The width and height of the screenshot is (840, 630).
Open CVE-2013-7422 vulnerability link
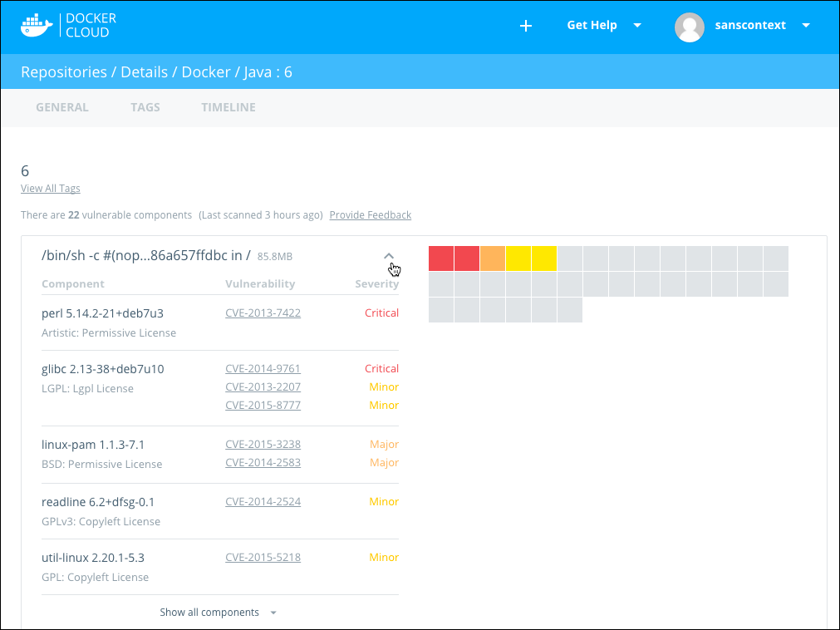pos(263,313)
